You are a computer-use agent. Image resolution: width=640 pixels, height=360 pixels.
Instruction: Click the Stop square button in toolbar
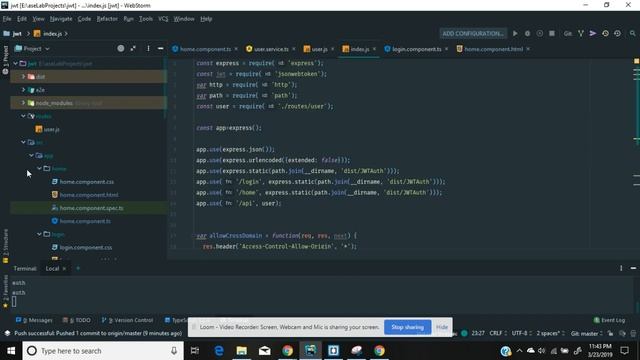[552, 33]
